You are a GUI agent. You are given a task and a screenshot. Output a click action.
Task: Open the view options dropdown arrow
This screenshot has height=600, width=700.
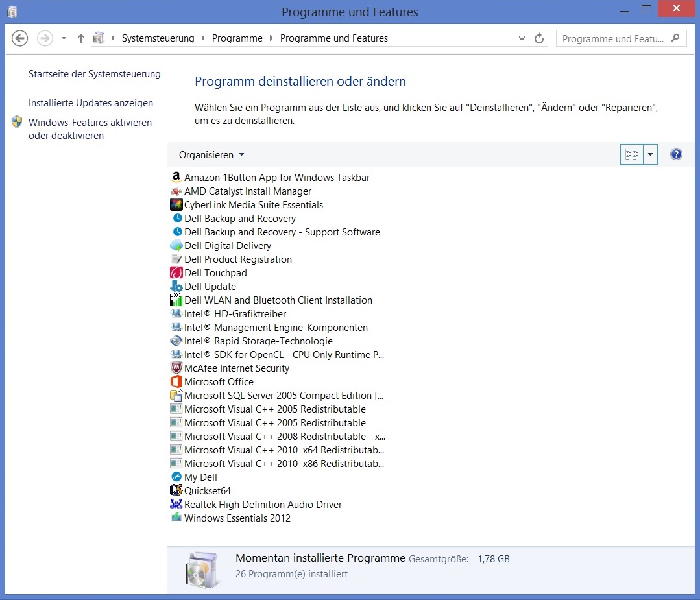(x=651, y=154)
